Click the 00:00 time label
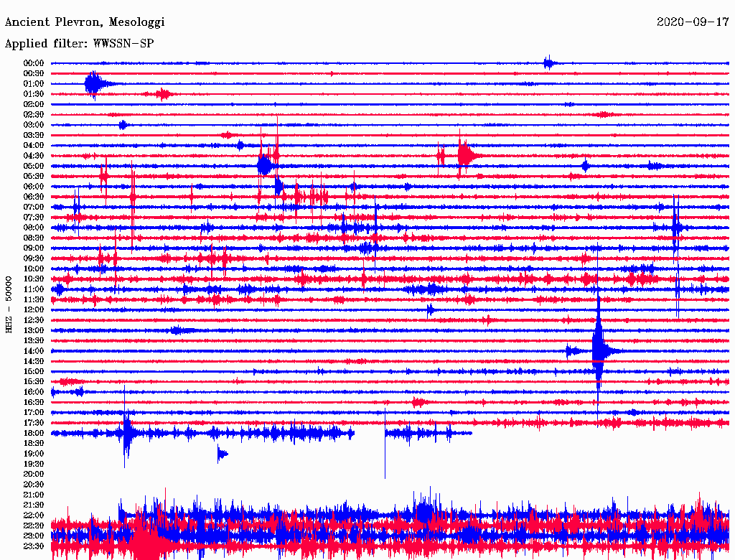 click(34, 63)
